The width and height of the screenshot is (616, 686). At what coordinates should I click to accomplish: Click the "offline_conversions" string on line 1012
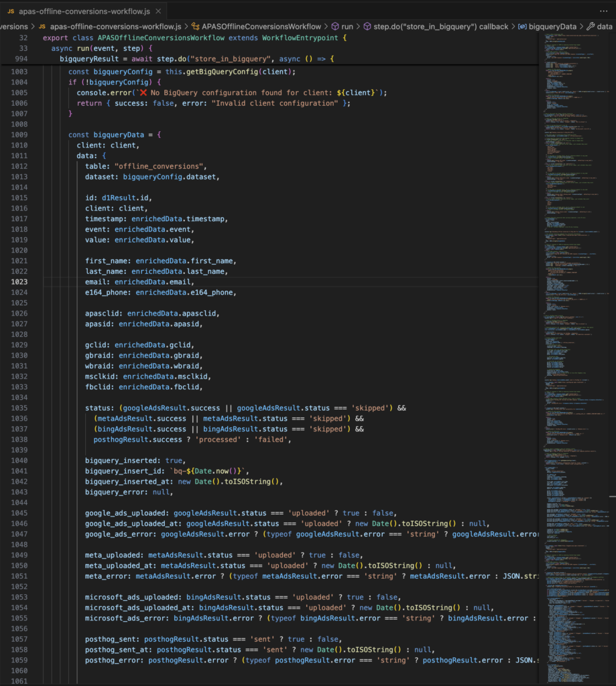tap(160, 166)
